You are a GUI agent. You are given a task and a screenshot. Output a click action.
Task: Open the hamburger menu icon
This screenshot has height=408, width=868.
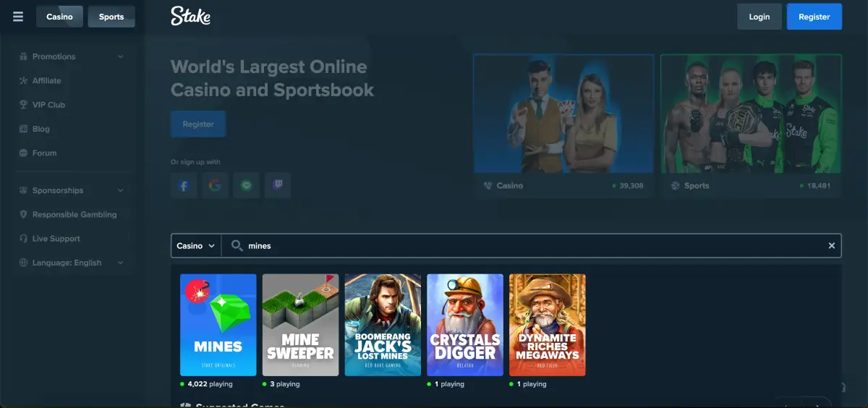click(x=18, y=17)
